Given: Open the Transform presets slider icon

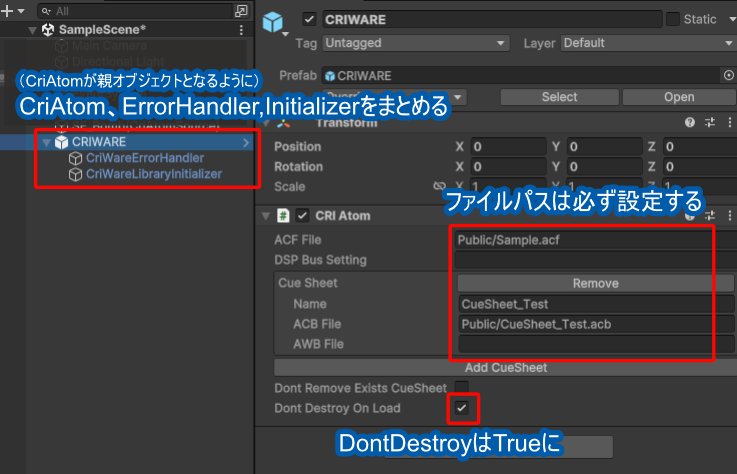Looking at the screenshot, I should pyautogui.click(x=710, y=123).
